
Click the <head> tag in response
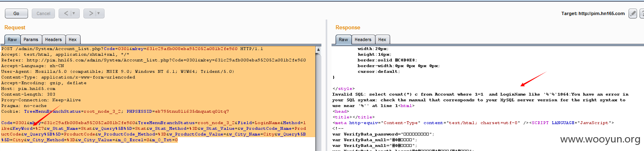[x=341, y=112]
